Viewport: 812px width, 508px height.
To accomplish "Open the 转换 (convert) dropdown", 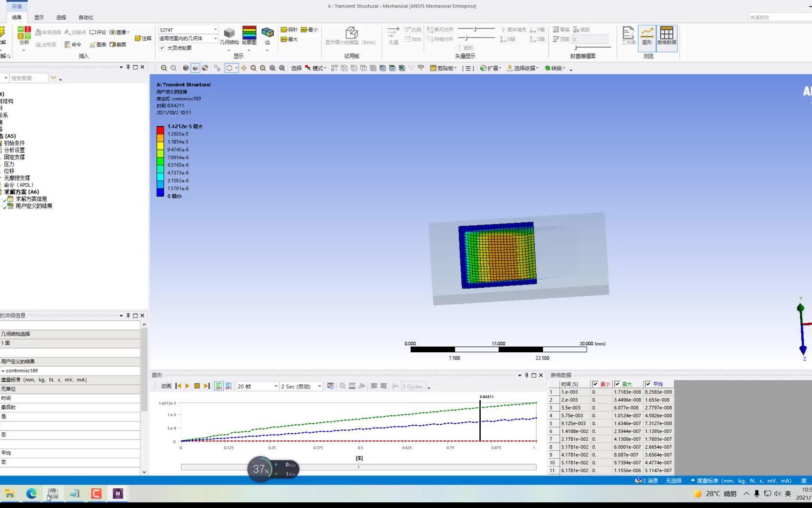I will pyautogui.click(x=555, y=68).
